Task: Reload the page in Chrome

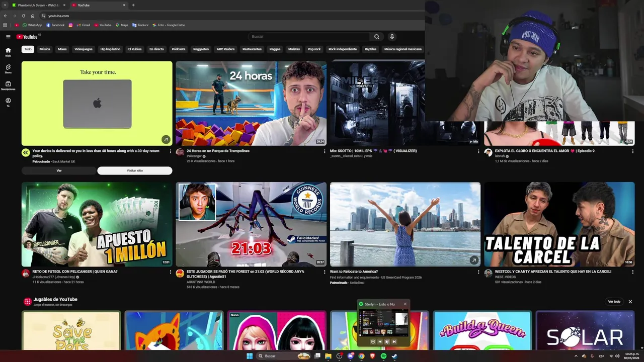Action: pyautogui.click(x=23, y=16)
